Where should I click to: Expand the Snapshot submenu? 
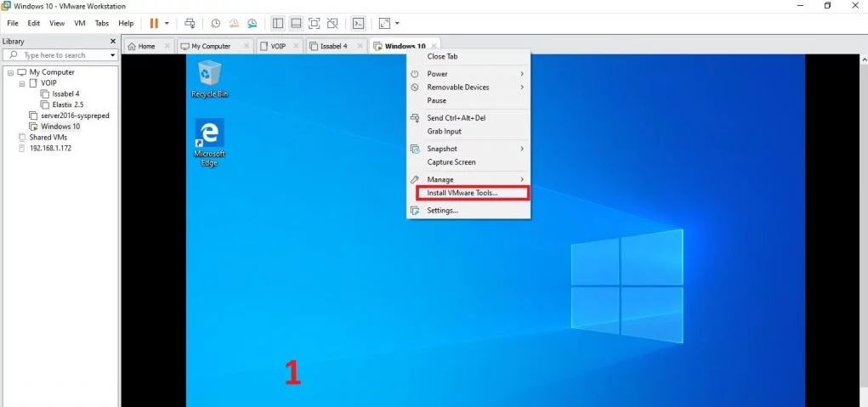click(x=468, y=149)
